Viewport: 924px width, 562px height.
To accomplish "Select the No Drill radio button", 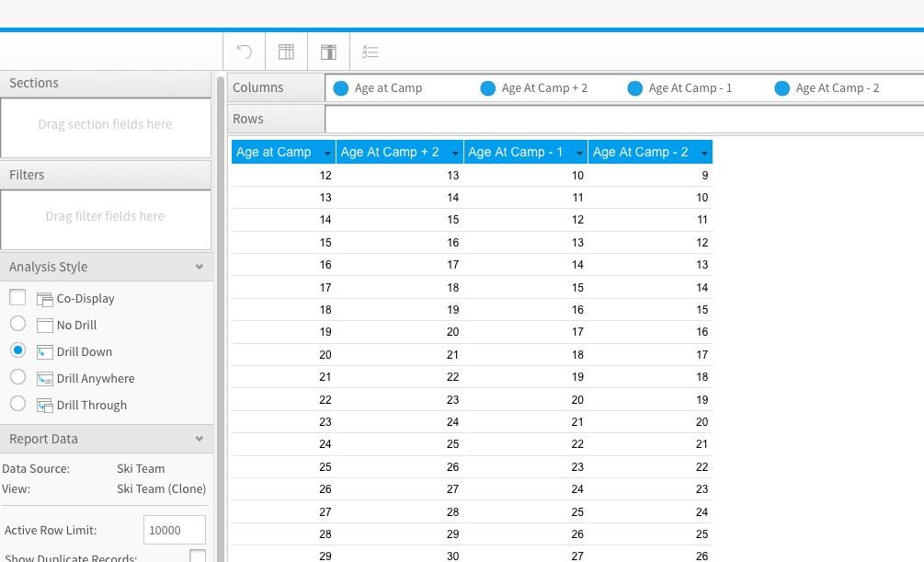I will coord(17,323).
